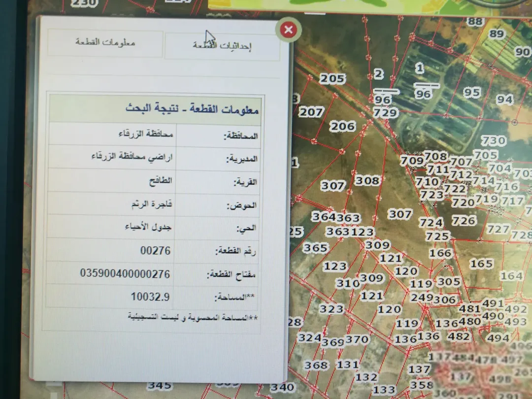Switch to the معلومات القطعة tab
Screen dimensions: 532x399
point(105,42)
